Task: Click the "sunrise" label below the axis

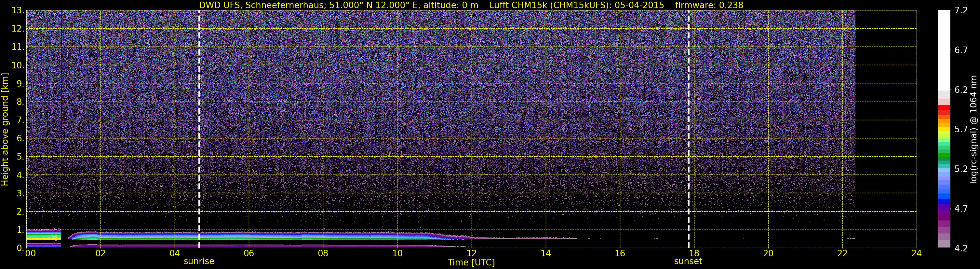Action: coord(199,262)
